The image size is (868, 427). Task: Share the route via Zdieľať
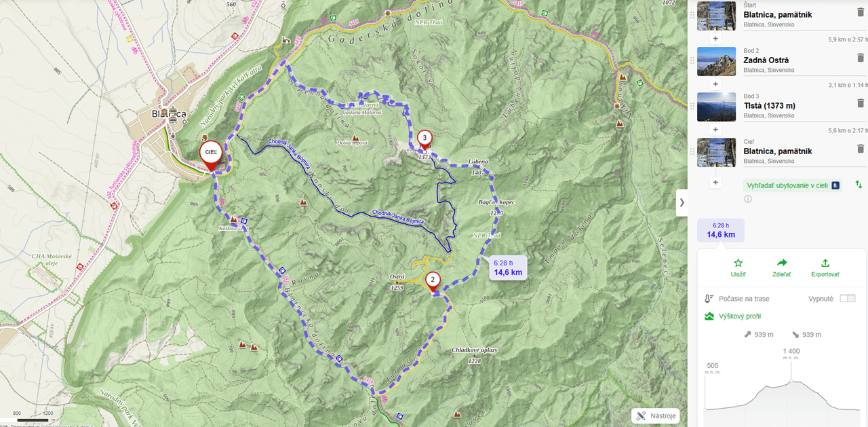click(782, 267)
